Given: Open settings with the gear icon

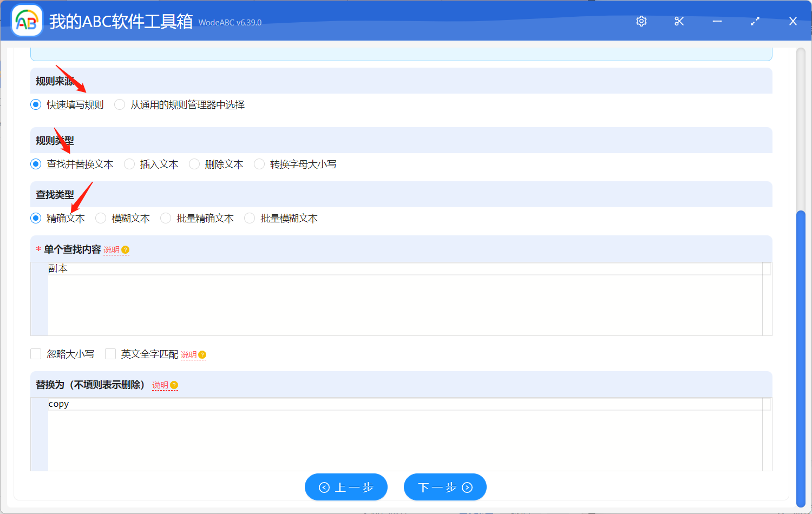Looking at the screenshot, I should click(641, 21).
